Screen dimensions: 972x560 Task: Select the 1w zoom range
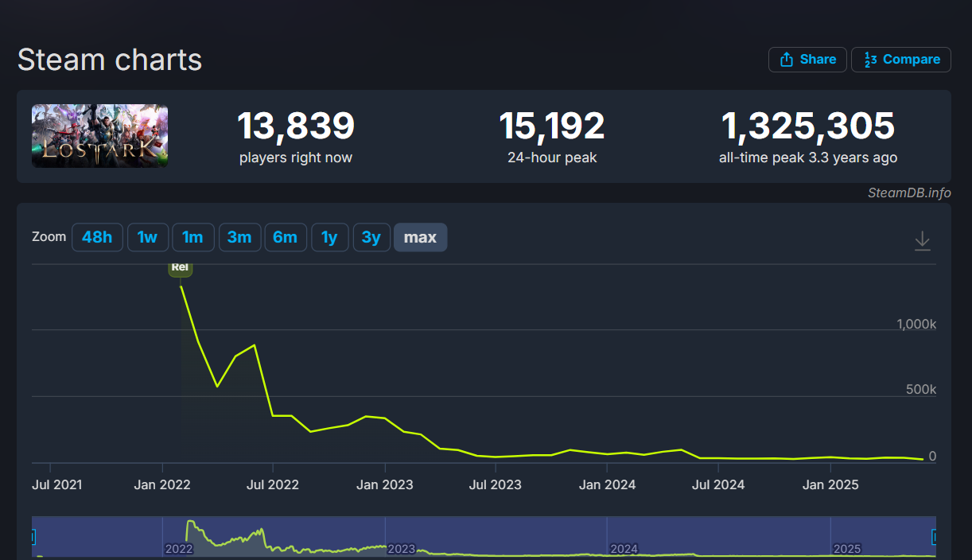[x=147, y=237]
